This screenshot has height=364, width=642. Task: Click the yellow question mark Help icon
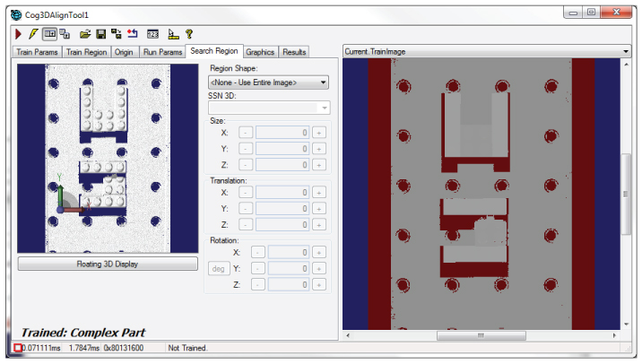[189, 34]
